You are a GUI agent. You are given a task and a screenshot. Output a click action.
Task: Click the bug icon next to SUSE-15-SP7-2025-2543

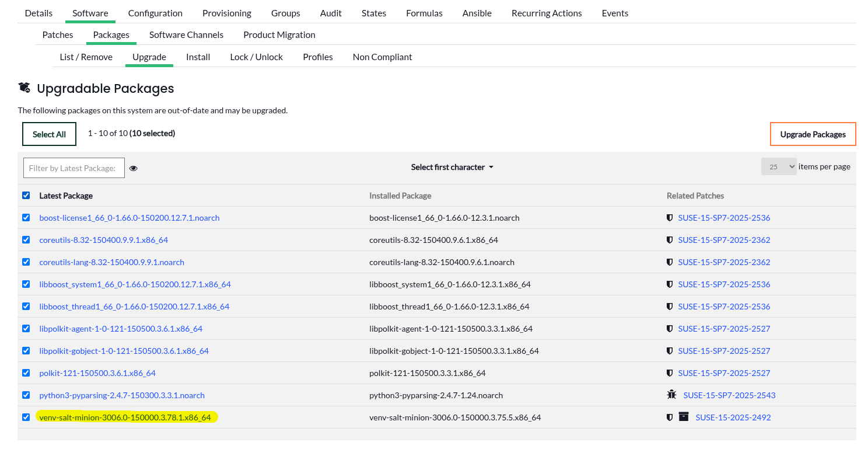671,395
